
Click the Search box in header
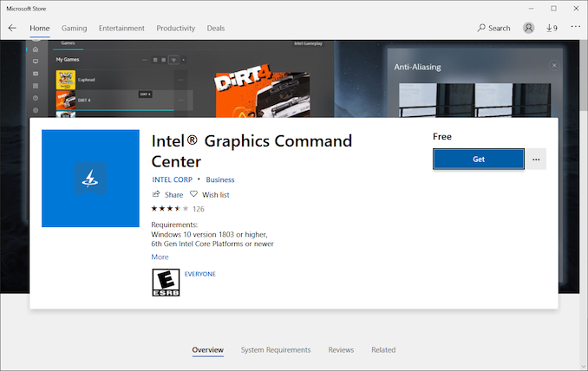(x=493, y=28)
